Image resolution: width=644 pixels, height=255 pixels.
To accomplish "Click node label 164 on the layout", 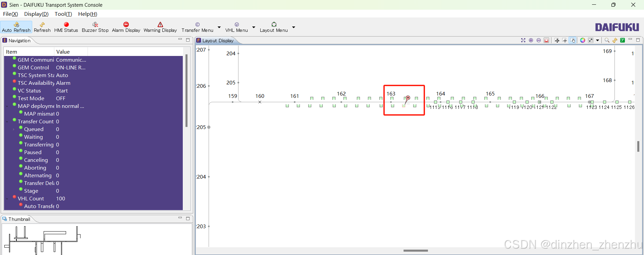I will click(440, 94).
